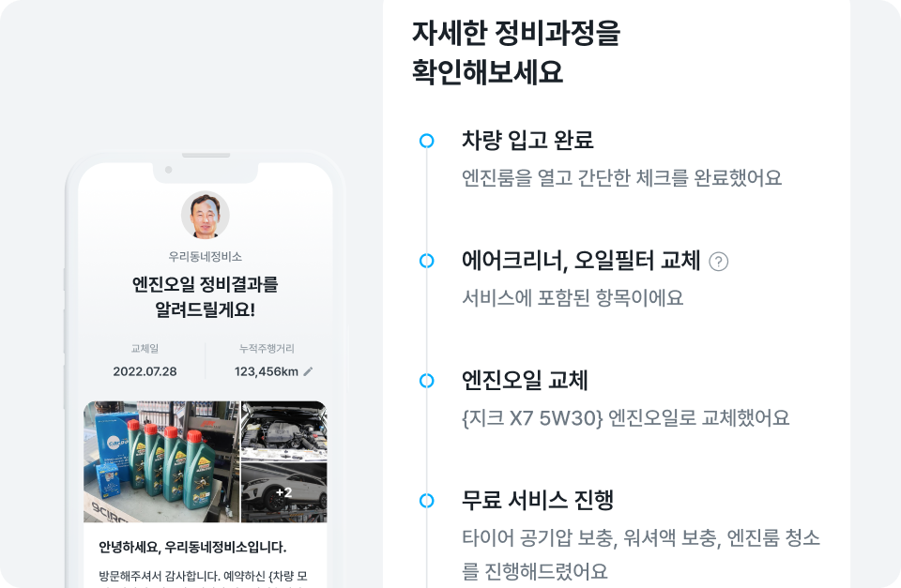Image resolution: width=901 pixels, height=588 pixels.
Task: Click the 엔진오일 교체 step heading
Action: tap(525, 381)
